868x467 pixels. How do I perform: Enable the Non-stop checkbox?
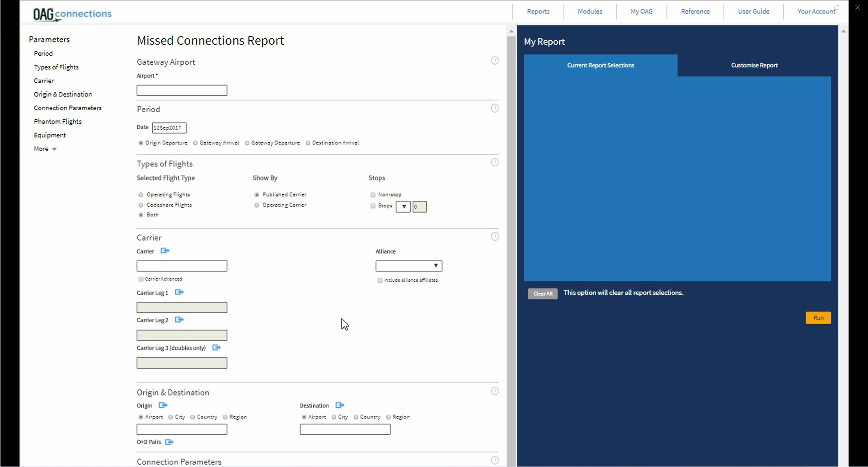[x=373, y=195]
